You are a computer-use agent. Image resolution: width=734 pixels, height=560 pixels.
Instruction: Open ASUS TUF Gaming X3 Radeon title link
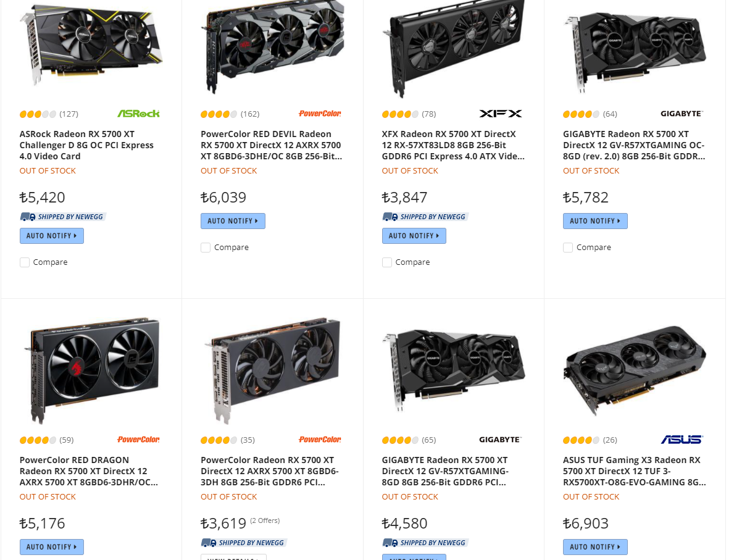pos(634,471)
